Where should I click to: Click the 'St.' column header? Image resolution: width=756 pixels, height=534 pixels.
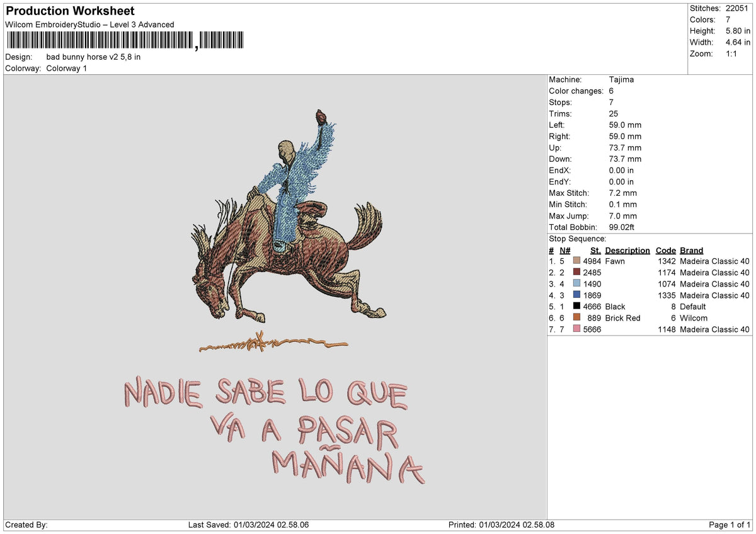[x=595, y=250]
